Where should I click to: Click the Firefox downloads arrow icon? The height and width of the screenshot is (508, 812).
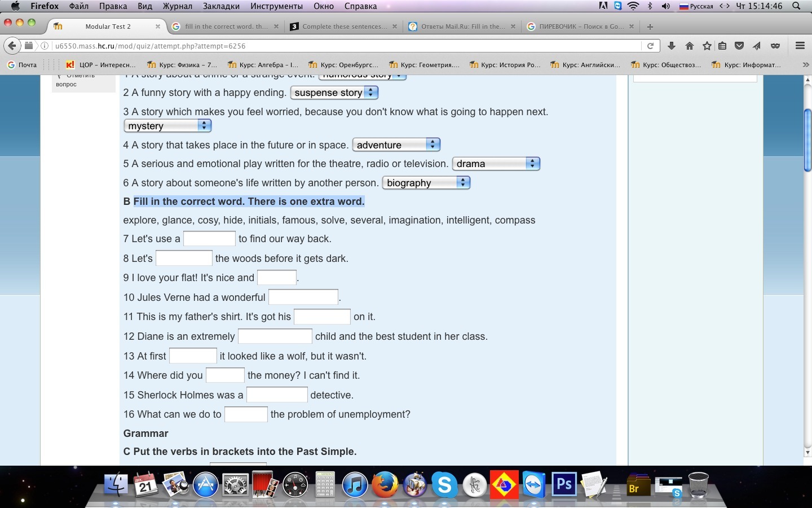[x=671, y=46]
